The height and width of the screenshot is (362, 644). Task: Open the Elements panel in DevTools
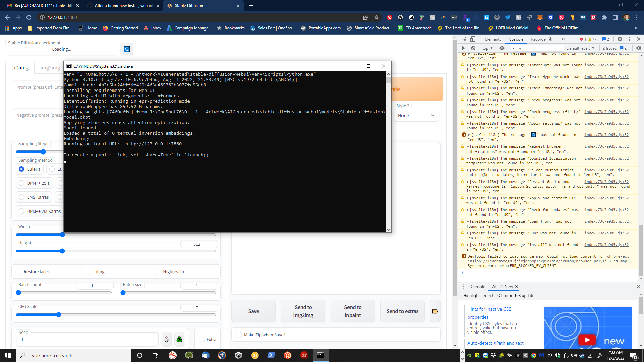[493, 39]
